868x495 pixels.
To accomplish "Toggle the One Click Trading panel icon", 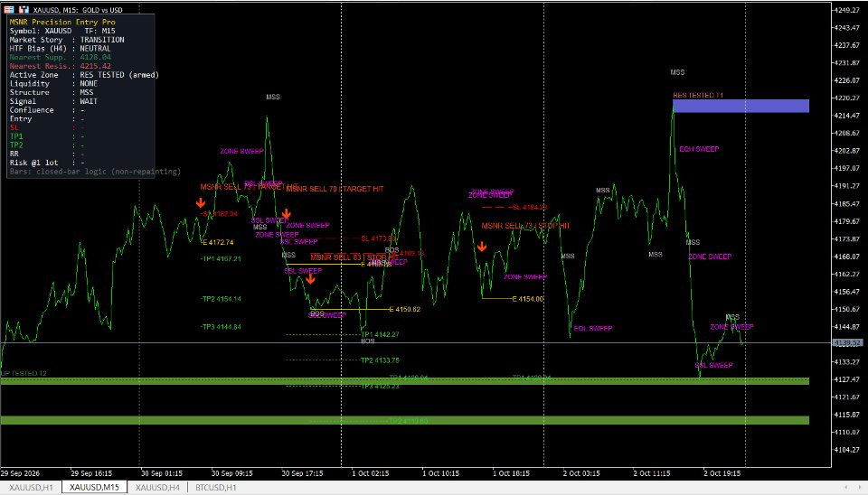I will pos(24,9).
